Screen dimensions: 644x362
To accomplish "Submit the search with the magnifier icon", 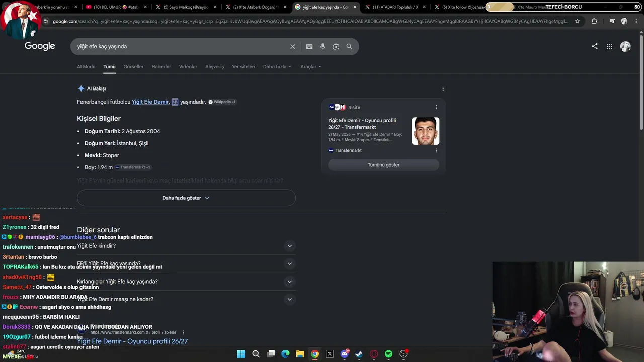I will [x=349, y=46].
